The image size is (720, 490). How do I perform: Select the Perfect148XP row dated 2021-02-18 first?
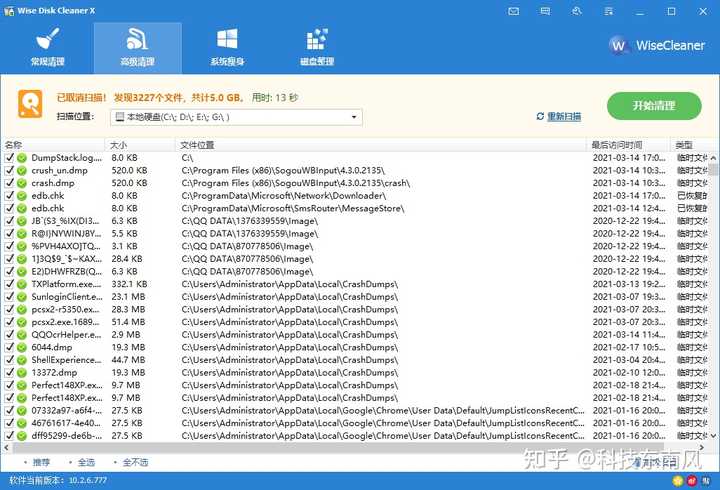[356, 385]
